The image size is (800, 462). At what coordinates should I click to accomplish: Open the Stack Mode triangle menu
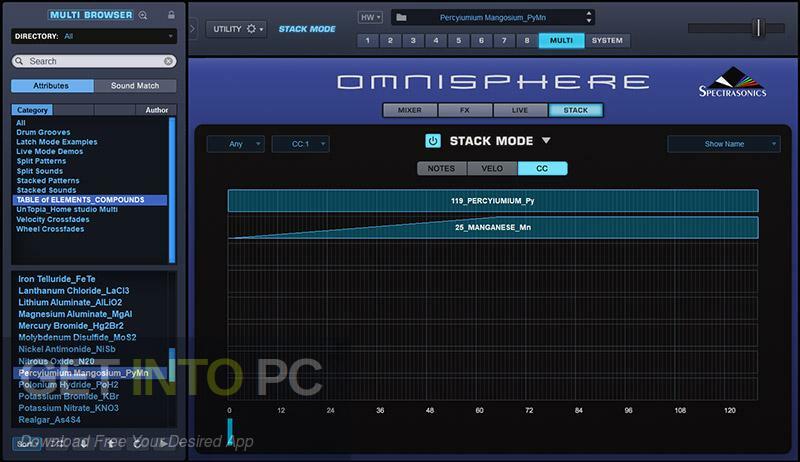tap(546, 140)
